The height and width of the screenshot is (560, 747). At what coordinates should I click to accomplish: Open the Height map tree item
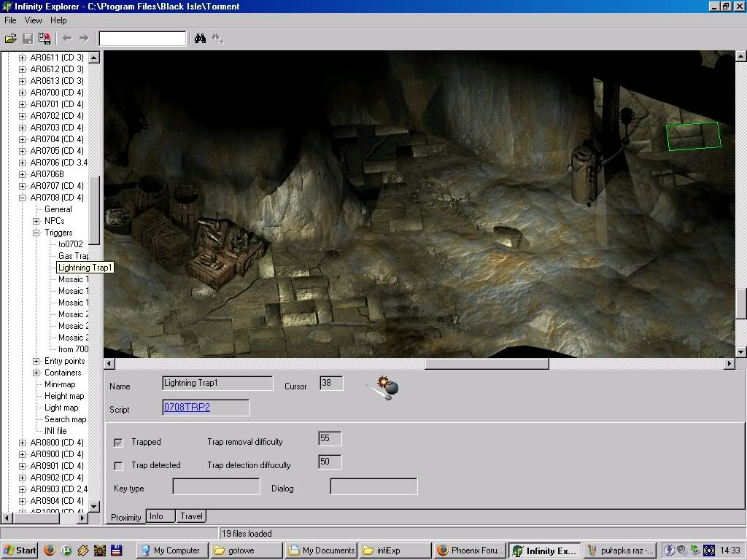64,396
